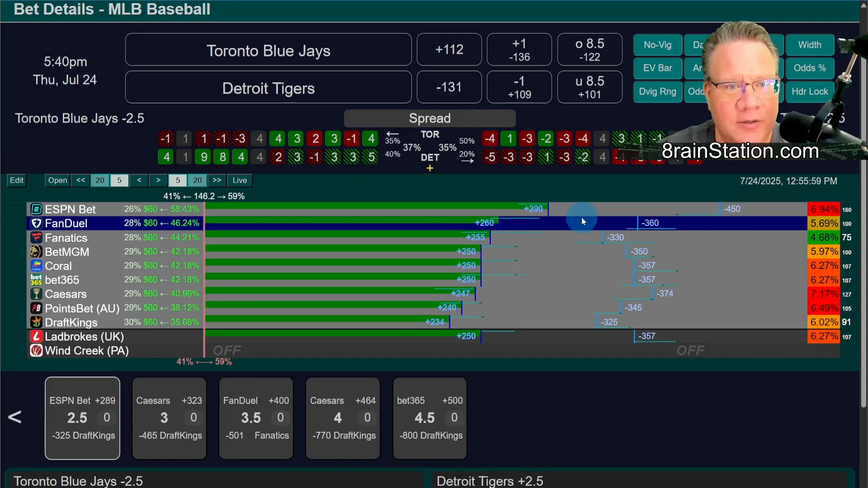Toggle the No-Vig option
The width and height of the screenshot is (868, 488).
(657, 45)
